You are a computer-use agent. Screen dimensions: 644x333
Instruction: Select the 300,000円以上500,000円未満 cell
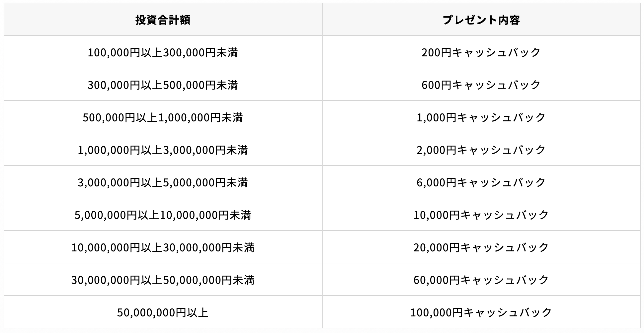[163, 85]
